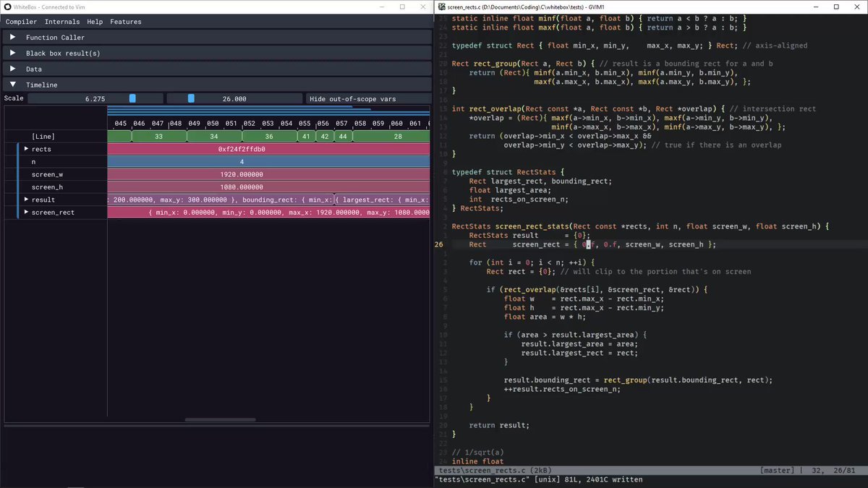Open the Internals menu

tap(62, 22)
